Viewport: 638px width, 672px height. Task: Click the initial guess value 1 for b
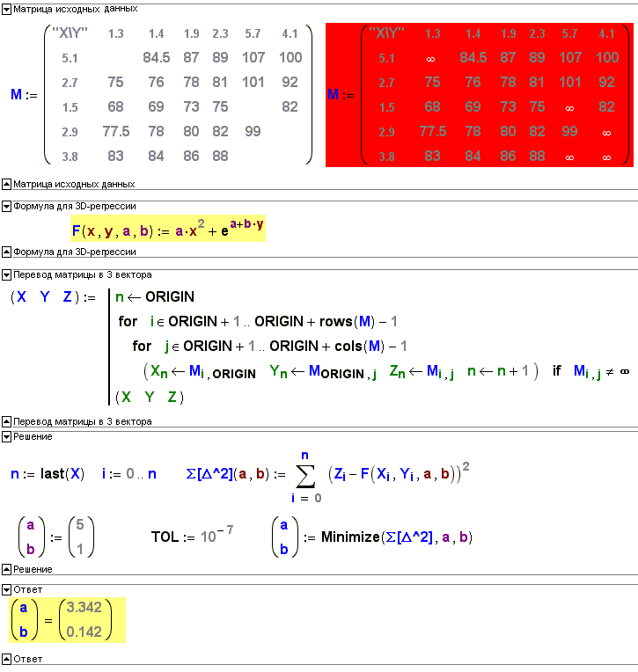[80, 549]
